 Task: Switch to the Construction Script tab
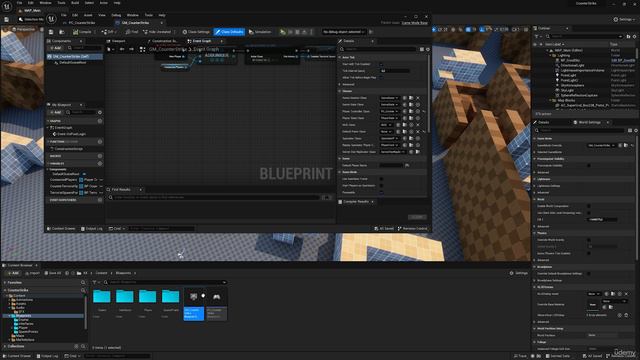click(x=163, y=41)
